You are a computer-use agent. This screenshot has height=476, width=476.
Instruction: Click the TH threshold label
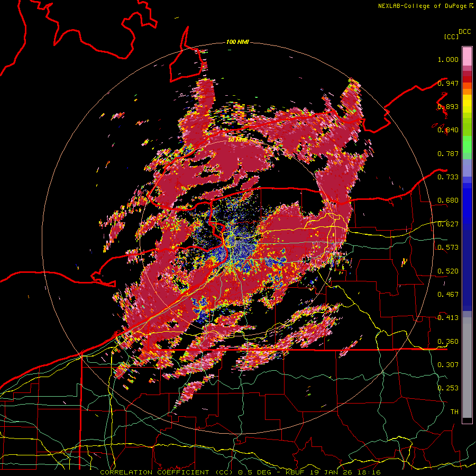click(x=454, y=412)
